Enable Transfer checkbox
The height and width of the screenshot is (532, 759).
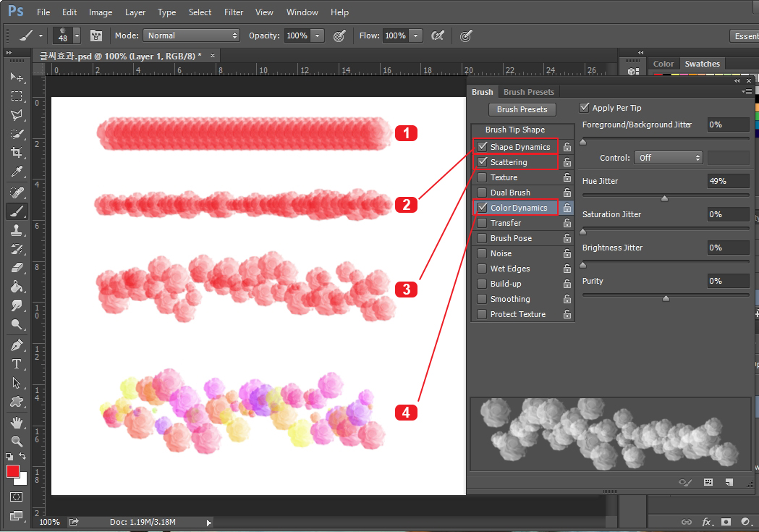click(482, 223)
